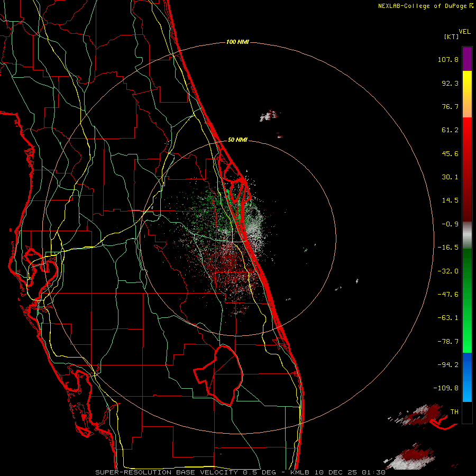Pick the purple segment of the color bar
Screen dimensions: 476x476
point(467,59)
